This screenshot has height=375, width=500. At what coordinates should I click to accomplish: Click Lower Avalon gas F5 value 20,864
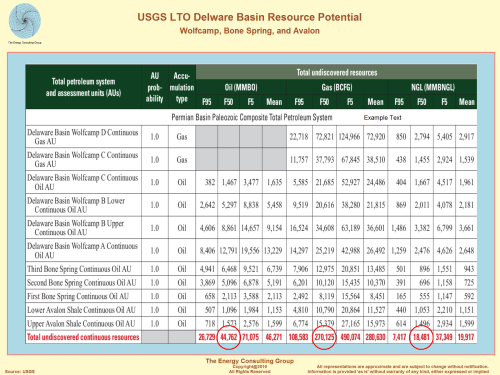(x=351, y=310)
